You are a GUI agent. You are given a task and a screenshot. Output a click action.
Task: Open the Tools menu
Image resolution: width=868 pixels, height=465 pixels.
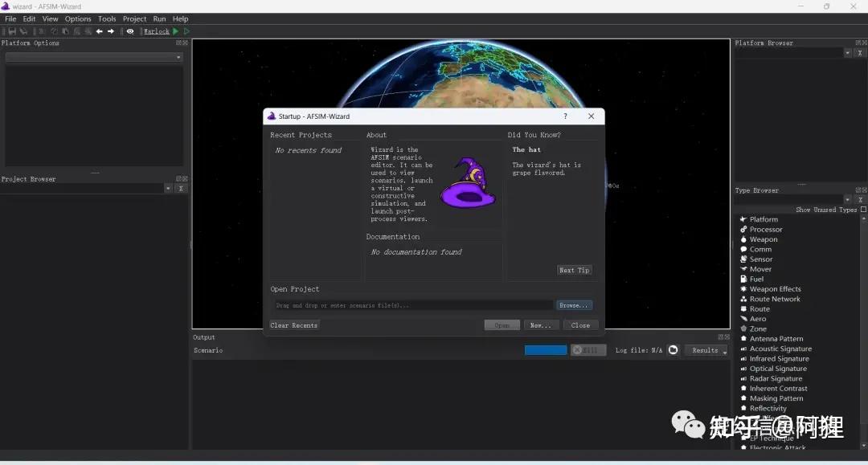tap(107, 18)
